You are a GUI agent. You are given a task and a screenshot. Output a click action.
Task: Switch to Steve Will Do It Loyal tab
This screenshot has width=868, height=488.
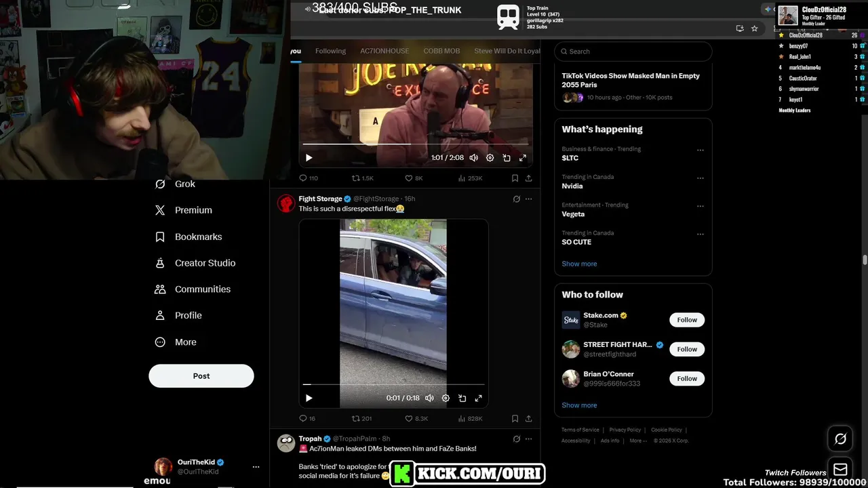click(507, 51)
